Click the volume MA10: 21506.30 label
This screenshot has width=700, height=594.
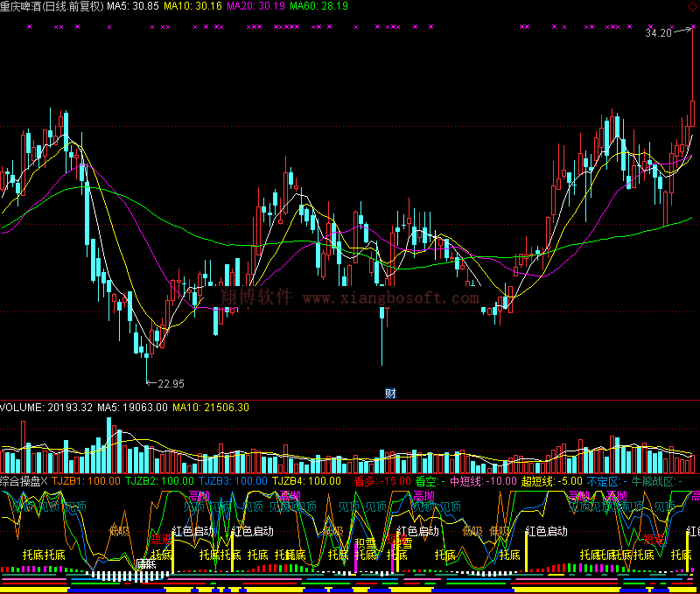(211, 408)
